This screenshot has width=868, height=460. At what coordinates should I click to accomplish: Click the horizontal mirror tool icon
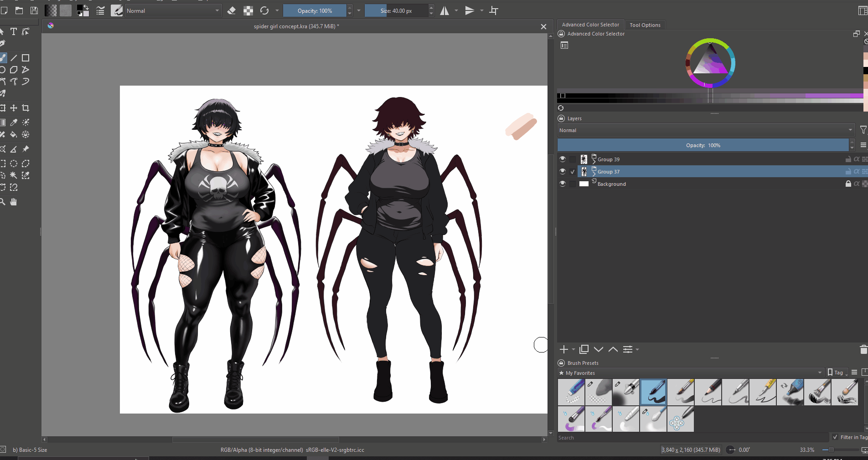pyautogui.click(x=444, y=10)
